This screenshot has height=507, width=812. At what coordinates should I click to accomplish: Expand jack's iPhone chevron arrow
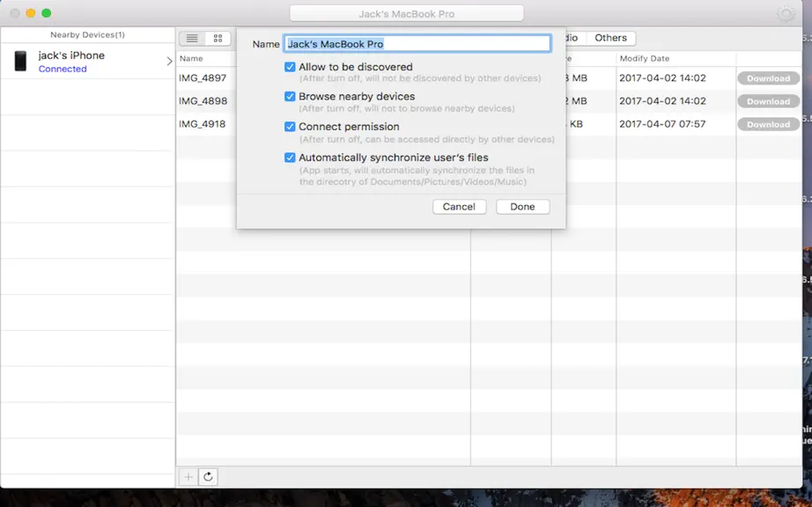pos(169,61)
